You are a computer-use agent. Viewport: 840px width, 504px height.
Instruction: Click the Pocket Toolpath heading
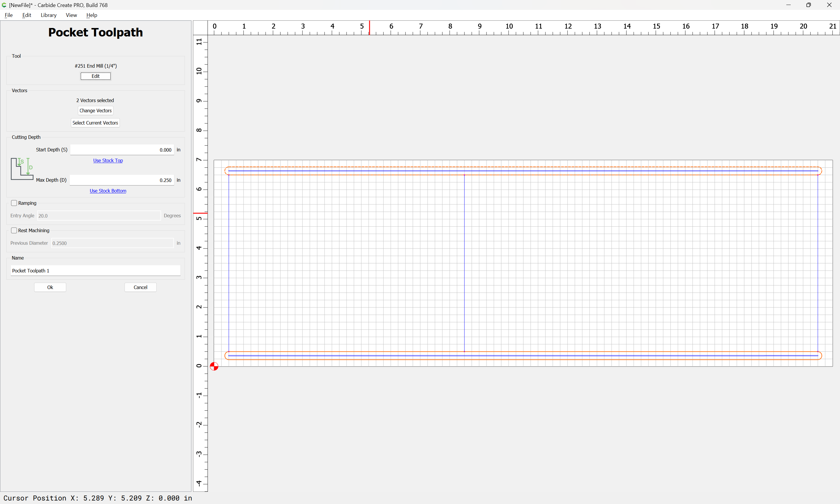[x=95, y=32]
